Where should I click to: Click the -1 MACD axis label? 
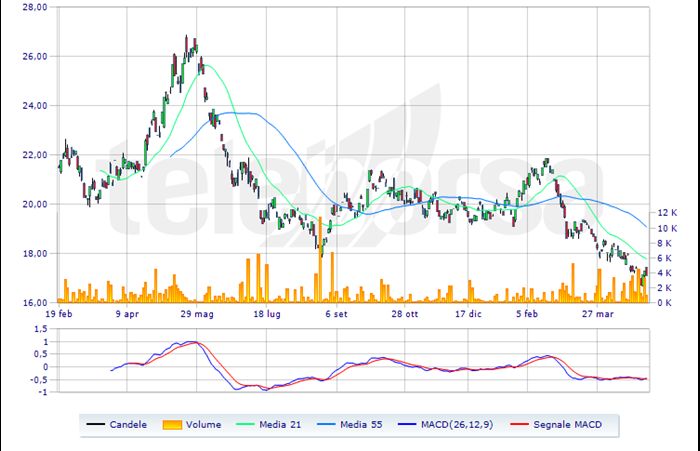[x=42, y=392]
